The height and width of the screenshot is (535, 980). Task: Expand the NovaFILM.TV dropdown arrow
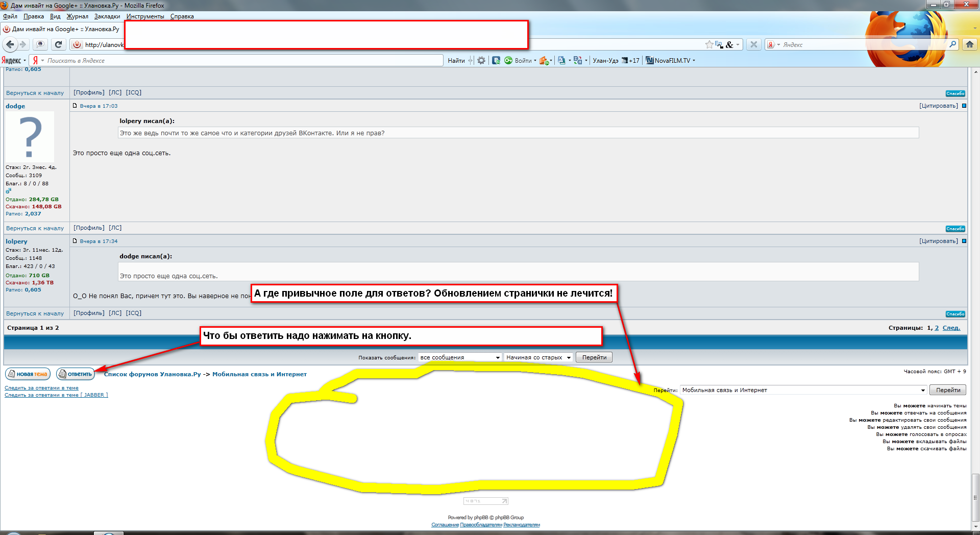(694, 60)
